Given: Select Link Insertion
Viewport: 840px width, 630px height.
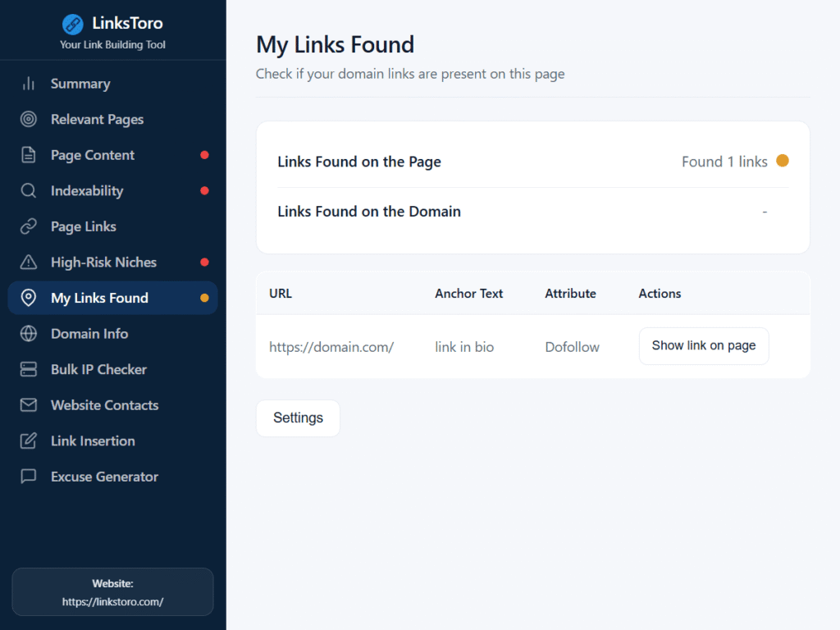Looking at the screenshot, I should pyautogui.click(x=113, y=441).
